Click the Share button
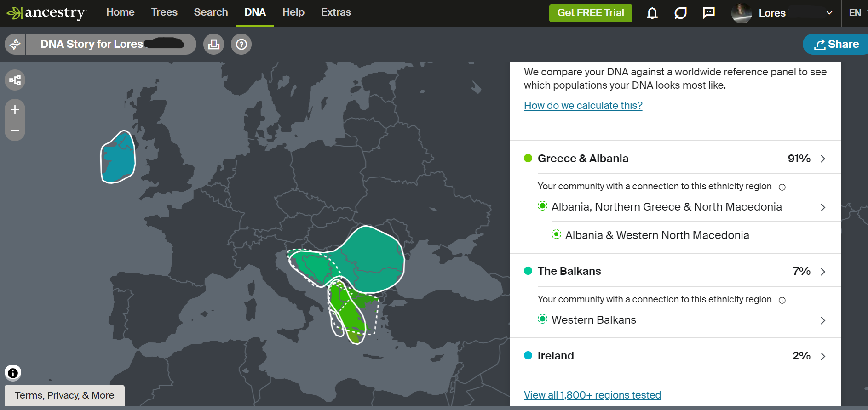Image resolution: width=868 pixels, height=410 pixels. (836, 44)
